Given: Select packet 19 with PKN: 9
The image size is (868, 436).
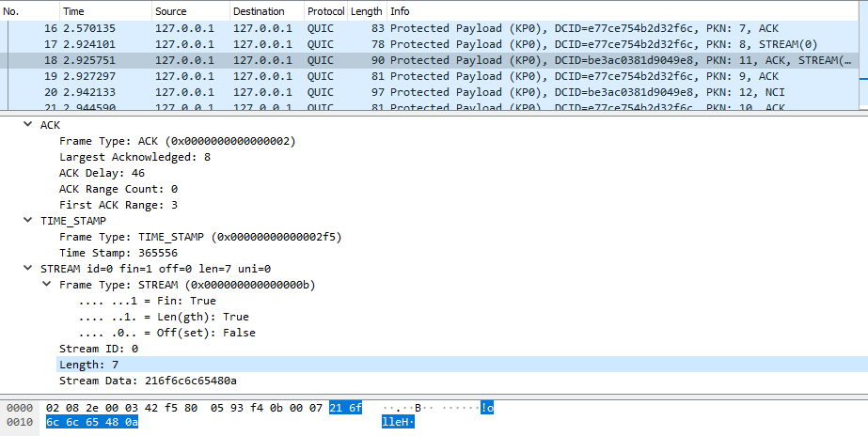Looking at the screenshot, I should [x=429, y=76].
